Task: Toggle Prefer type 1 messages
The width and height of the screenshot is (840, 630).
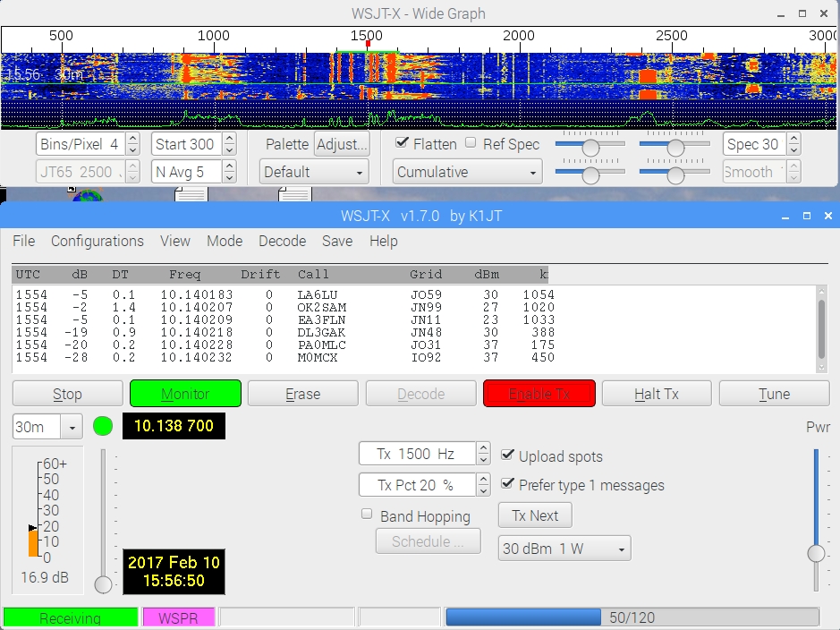Action: 507,484
